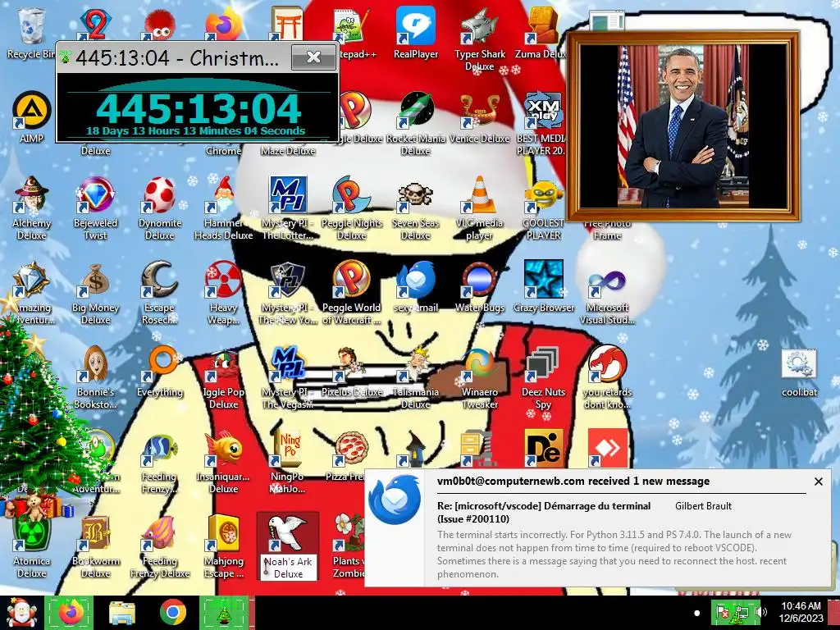Launch Heavy Weapon shortcut
Viewport: 840px width, 630px height.
(223, 293)
